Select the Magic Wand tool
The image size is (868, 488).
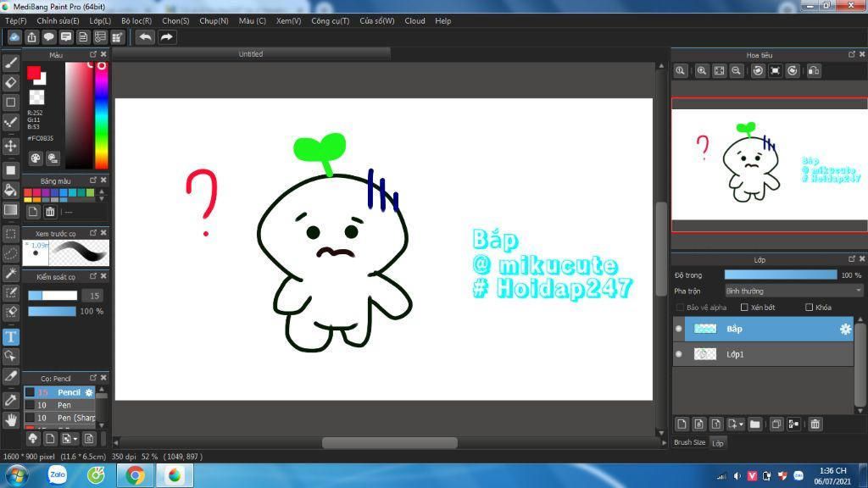point(10,274)
